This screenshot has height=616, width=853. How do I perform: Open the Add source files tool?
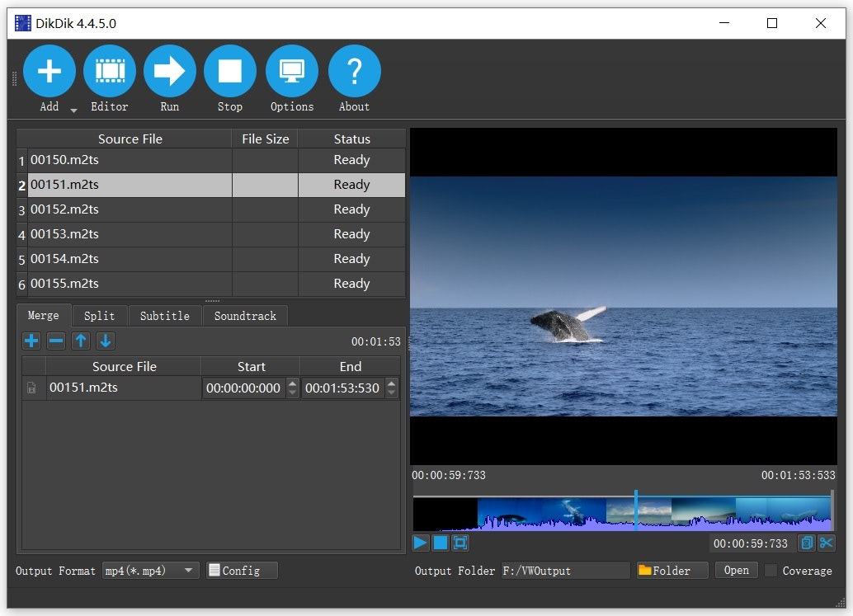tap(49, 71)
